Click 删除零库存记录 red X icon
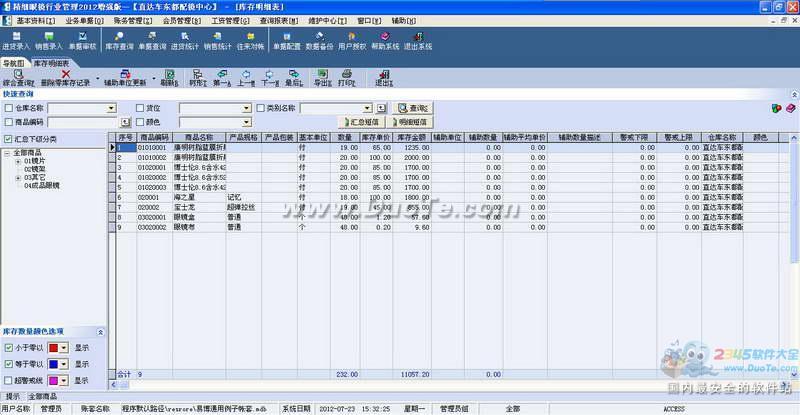Screen dimensions: 800x415 click(67, 77)
